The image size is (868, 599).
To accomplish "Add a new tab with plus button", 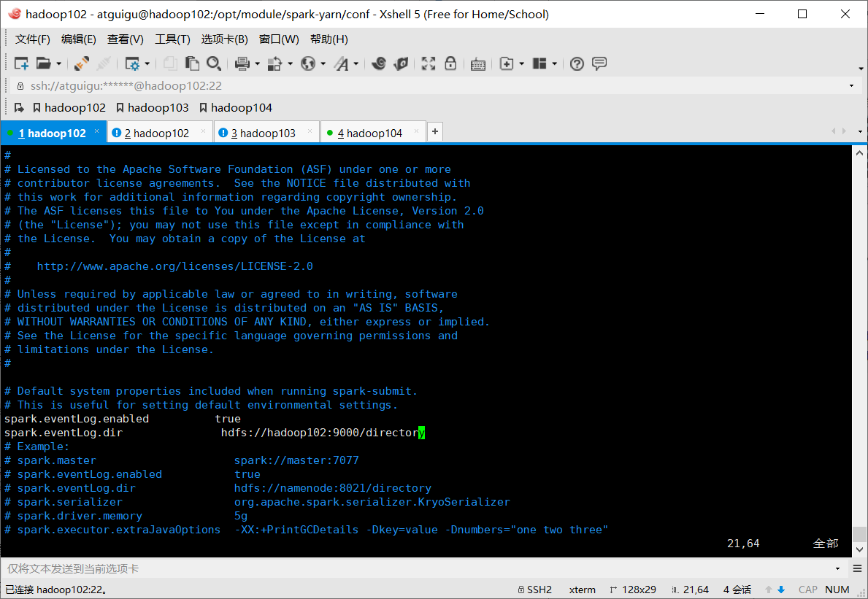I will pyautogui.click(x=435, y=131).
